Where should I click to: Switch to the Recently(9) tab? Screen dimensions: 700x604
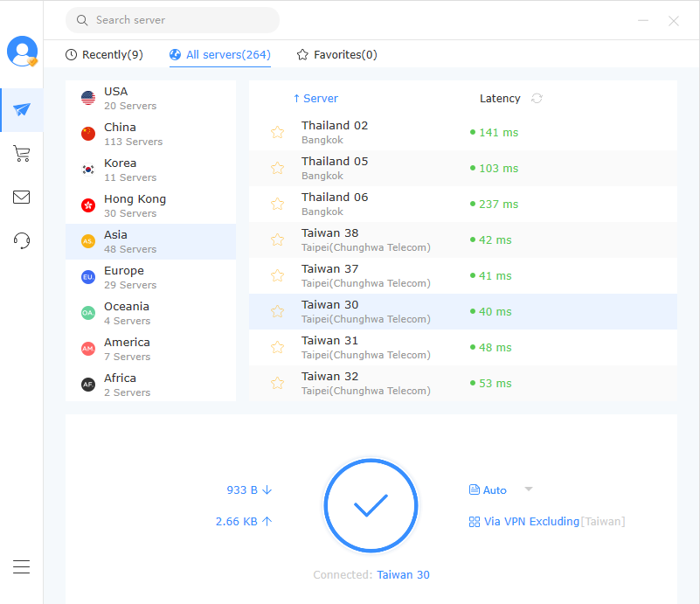(x=104, y=55)
